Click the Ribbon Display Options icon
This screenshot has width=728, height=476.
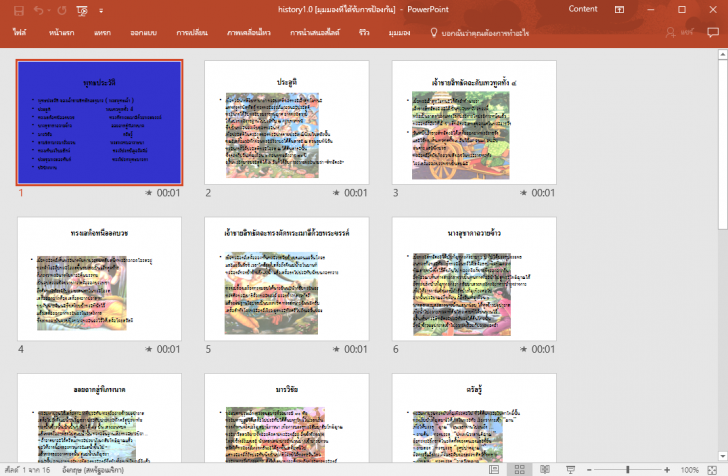tap(619, 10)
